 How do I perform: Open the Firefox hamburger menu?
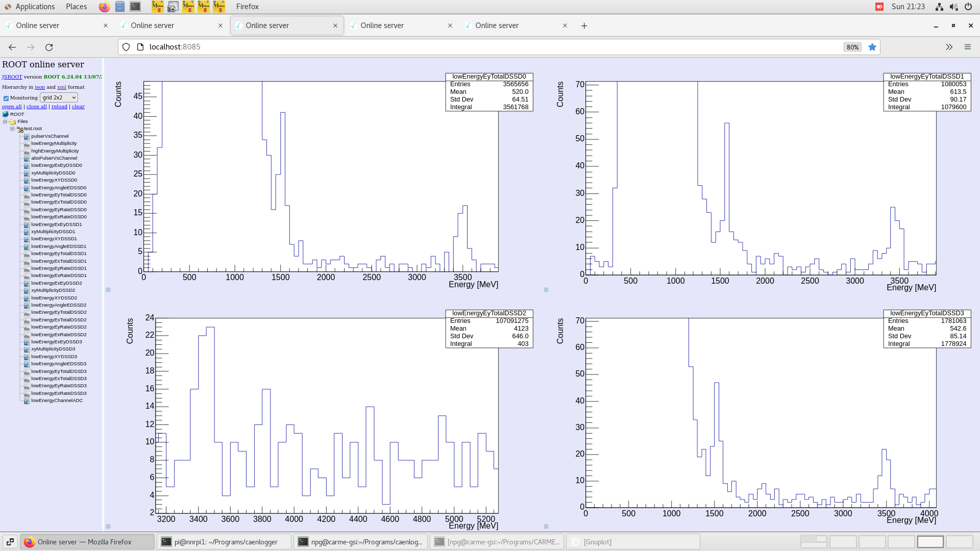pos(967,47)
